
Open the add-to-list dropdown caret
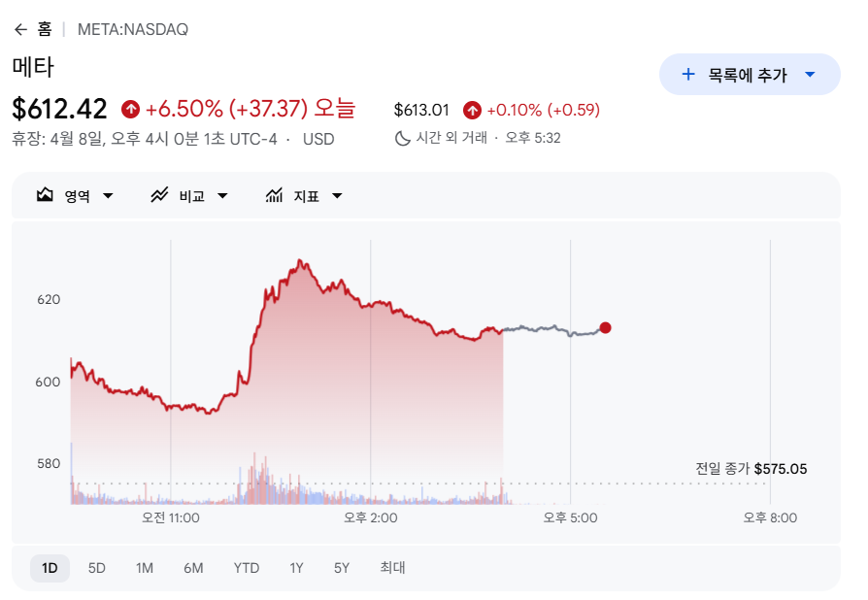[x=810, y=75]
